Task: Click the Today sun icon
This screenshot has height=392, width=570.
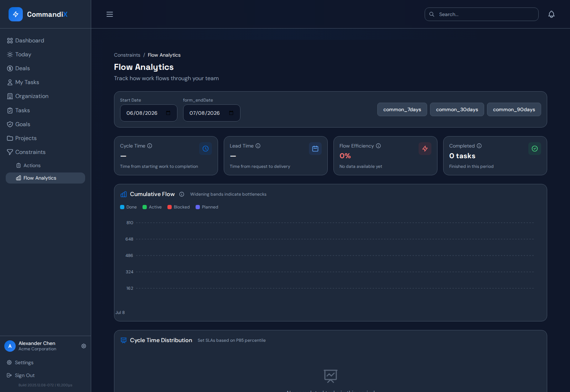Action: pyautogui.click(x=10, y=55)
